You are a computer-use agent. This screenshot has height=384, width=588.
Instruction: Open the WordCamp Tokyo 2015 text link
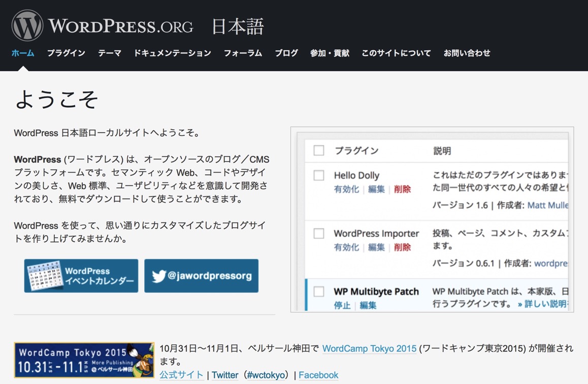(x=369, y=348)
